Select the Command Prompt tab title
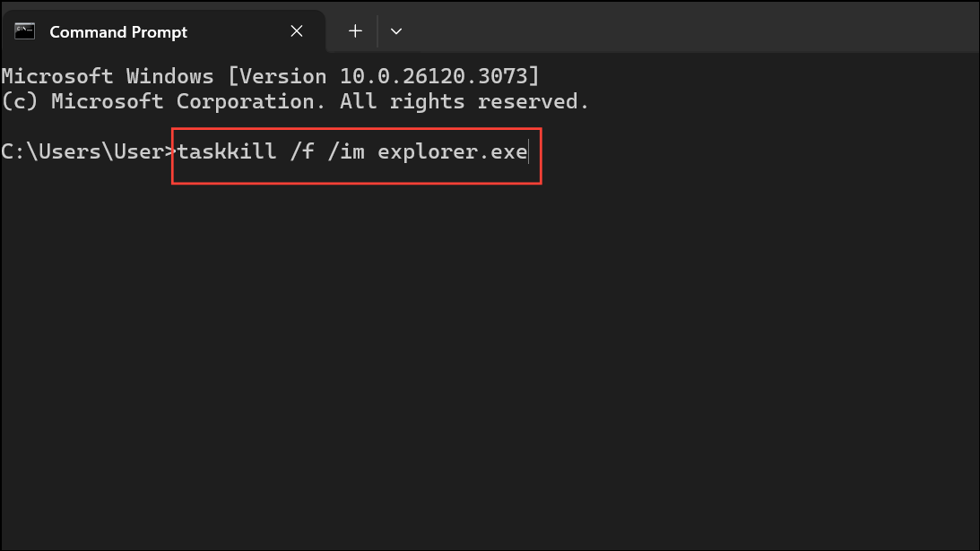This screenshot has width=980, height=551. point(118,32)
